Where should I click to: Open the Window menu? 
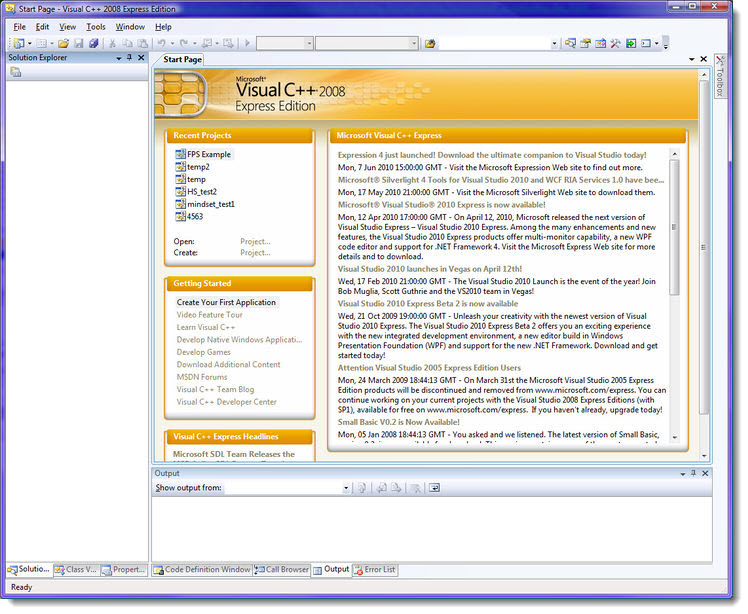[130, 27]
